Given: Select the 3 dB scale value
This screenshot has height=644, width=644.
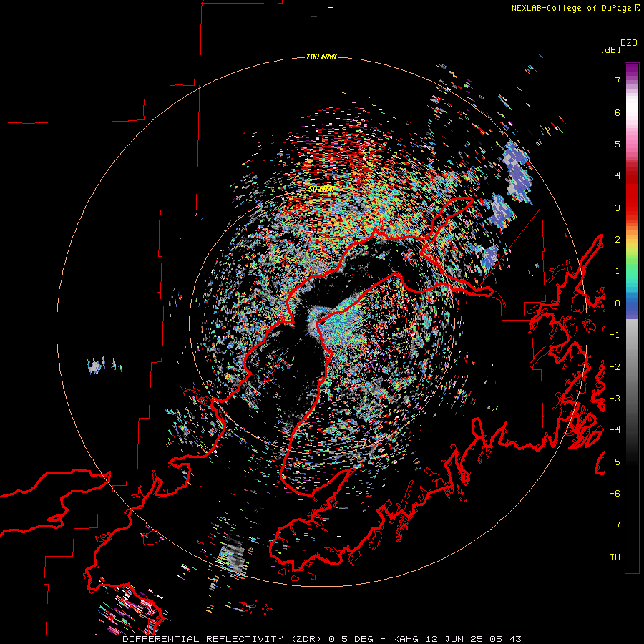Looking at the screenshot, I should coord(618,208).
